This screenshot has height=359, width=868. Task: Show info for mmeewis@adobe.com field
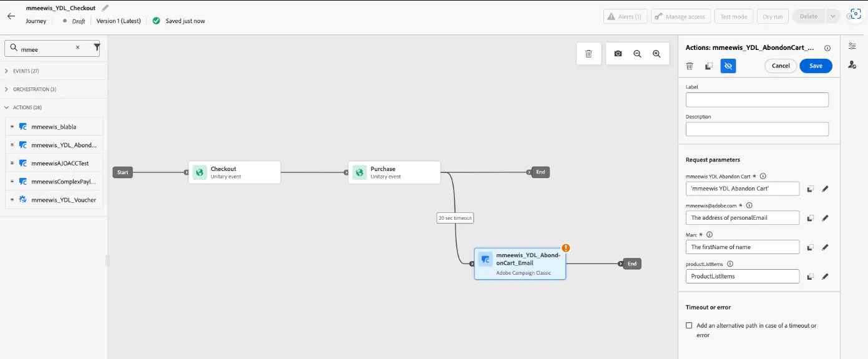tap(749, 205)
